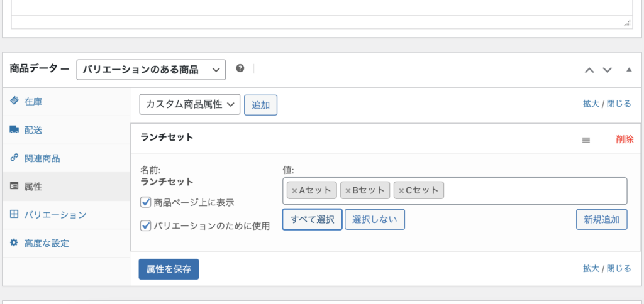
Task: Click the 属性を保存 button
Action: (169, 269)
